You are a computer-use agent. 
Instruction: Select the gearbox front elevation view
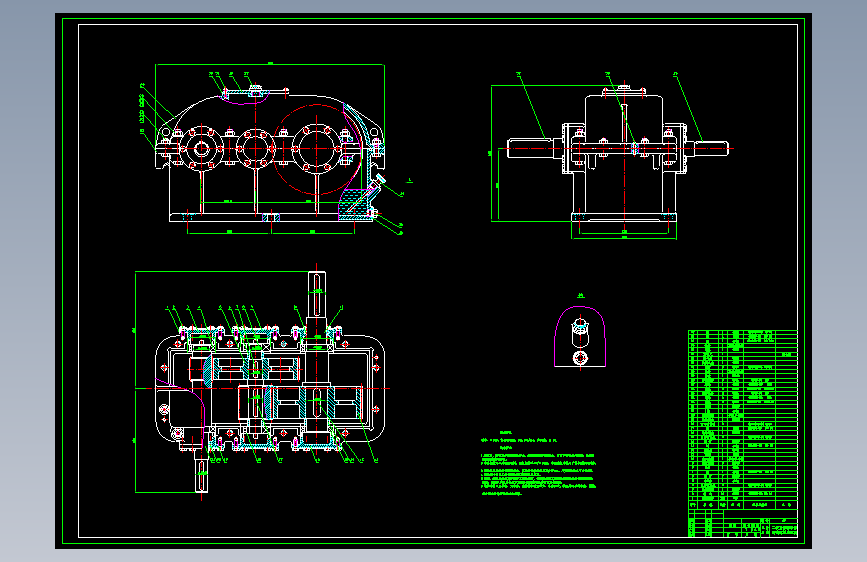271,152
